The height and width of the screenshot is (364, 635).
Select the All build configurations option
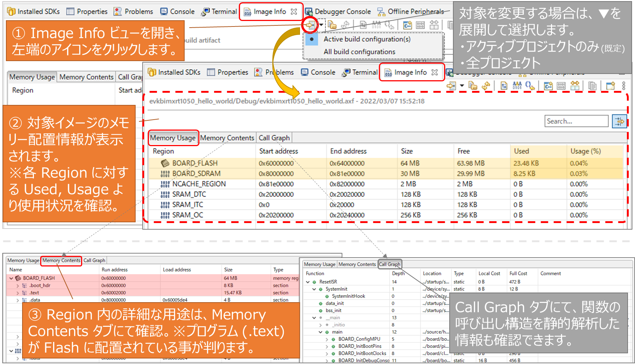tap(359, 52)
